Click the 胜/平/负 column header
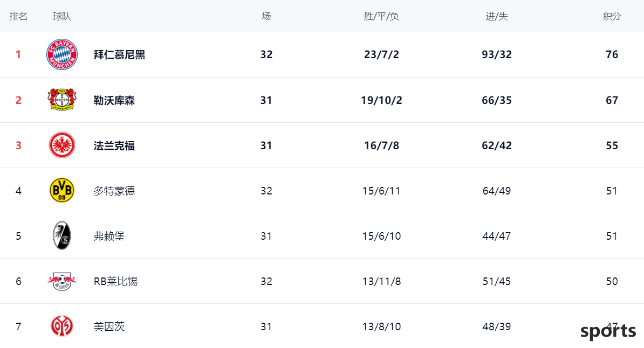The image size is (644, 348). 381,16
